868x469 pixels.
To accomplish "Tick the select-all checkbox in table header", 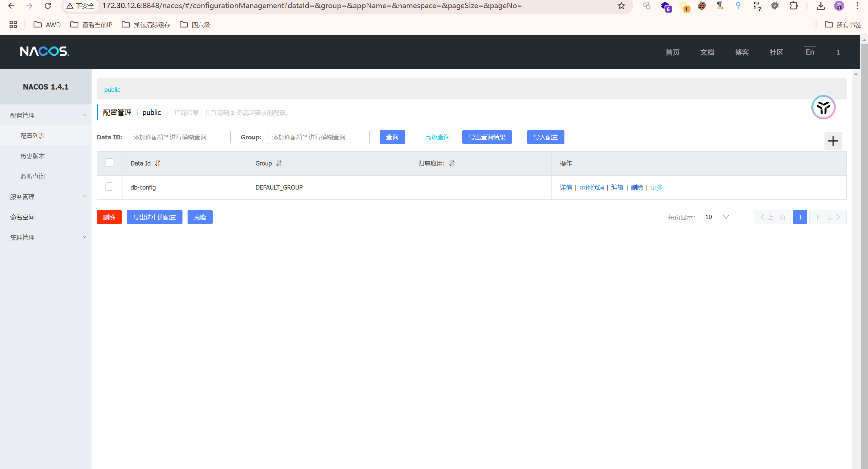I will click(x=109, y=162).
